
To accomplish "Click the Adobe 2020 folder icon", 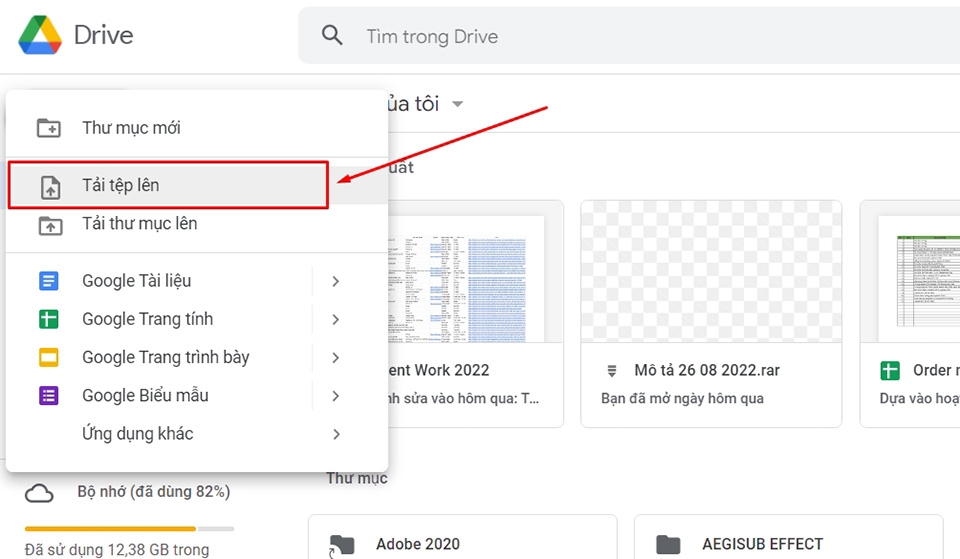I will pos(342,544).
